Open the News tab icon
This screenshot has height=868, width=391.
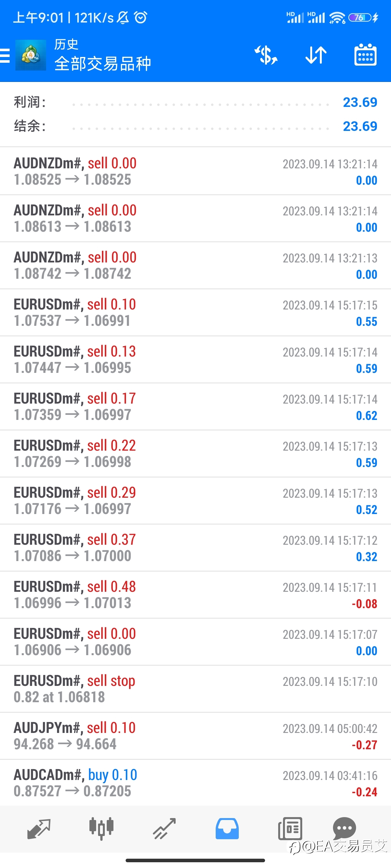point(290,829)
